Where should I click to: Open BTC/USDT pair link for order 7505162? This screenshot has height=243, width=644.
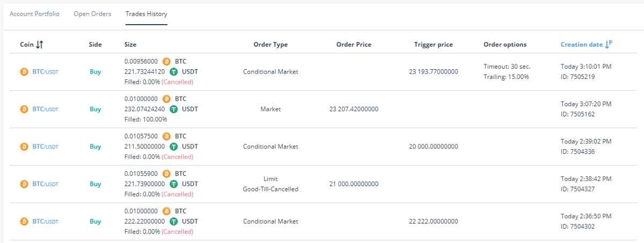pyautogui.click(x=45, y=109)
